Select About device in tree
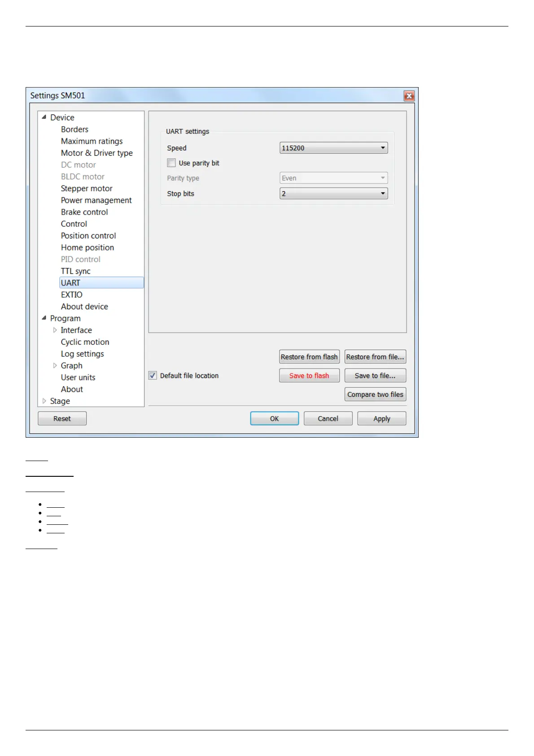 point(84,306)
